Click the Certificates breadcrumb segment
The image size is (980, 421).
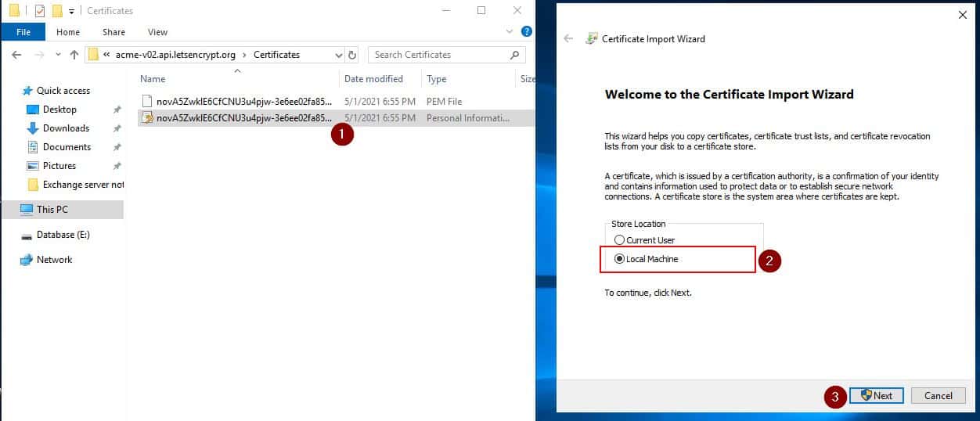tap(276, 55)
